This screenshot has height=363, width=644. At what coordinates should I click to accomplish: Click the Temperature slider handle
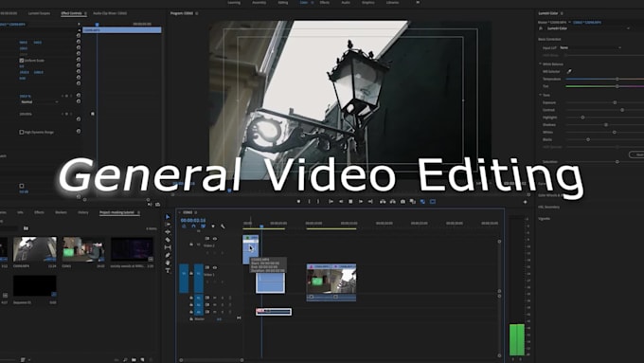(x=617, y=79)
